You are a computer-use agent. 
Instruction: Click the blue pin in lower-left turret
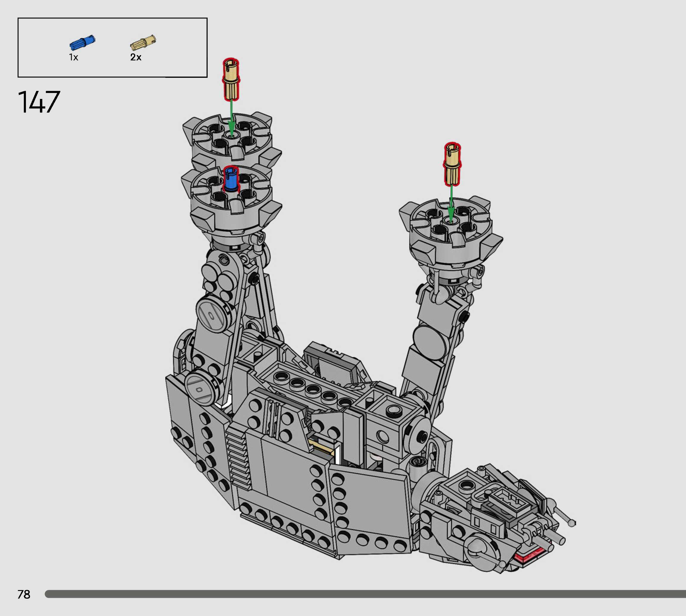coord(231,180)
